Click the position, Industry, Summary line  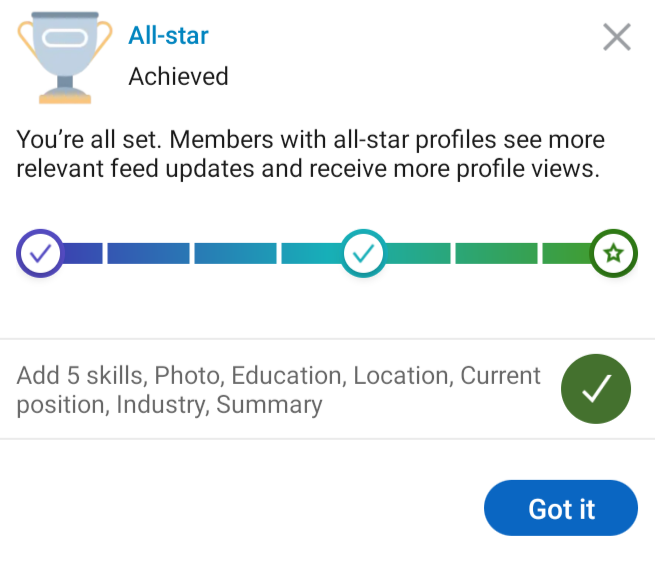pyautogui.click(x=169, y=405)
